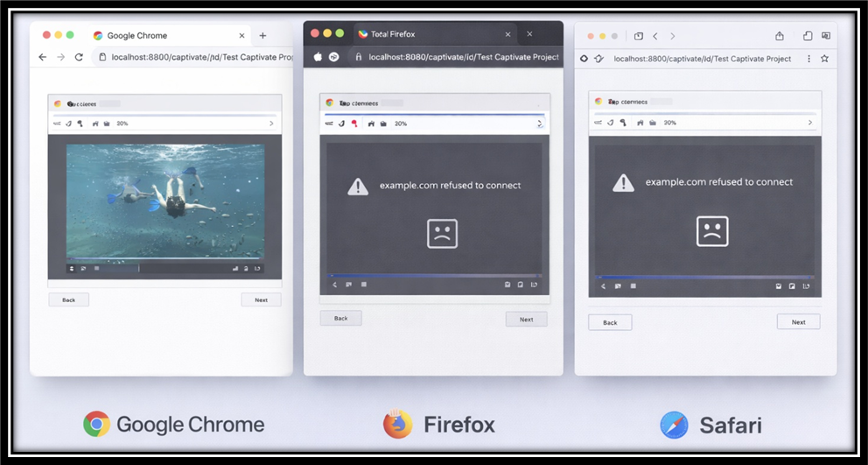Click the Share icon in Safari toolbar
This screenshot has height=465, width=868.
tap(780, 36)
